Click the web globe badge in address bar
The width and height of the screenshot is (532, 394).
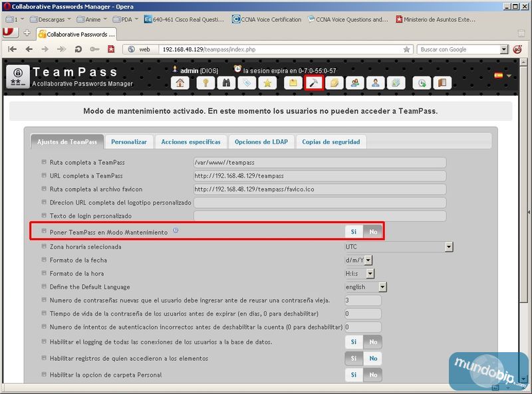140,50
